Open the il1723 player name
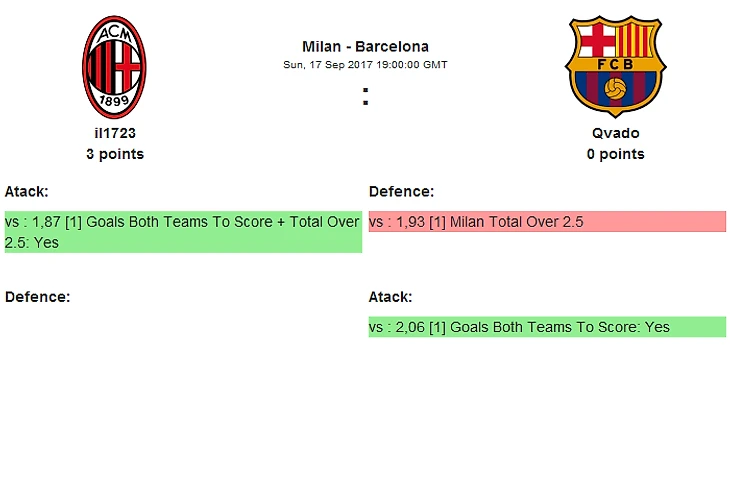Screen dimensions: 730x480 pyautogui.click(x=114, y=133)
